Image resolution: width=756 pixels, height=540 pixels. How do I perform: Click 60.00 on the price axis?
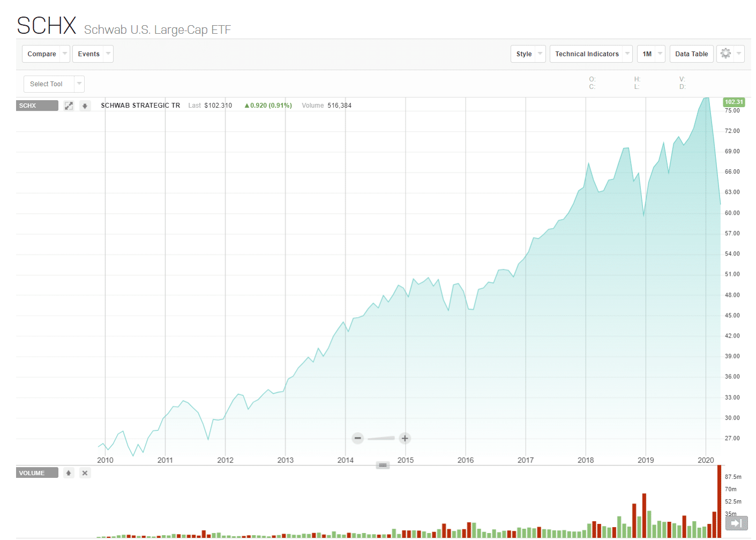point(732,213)
